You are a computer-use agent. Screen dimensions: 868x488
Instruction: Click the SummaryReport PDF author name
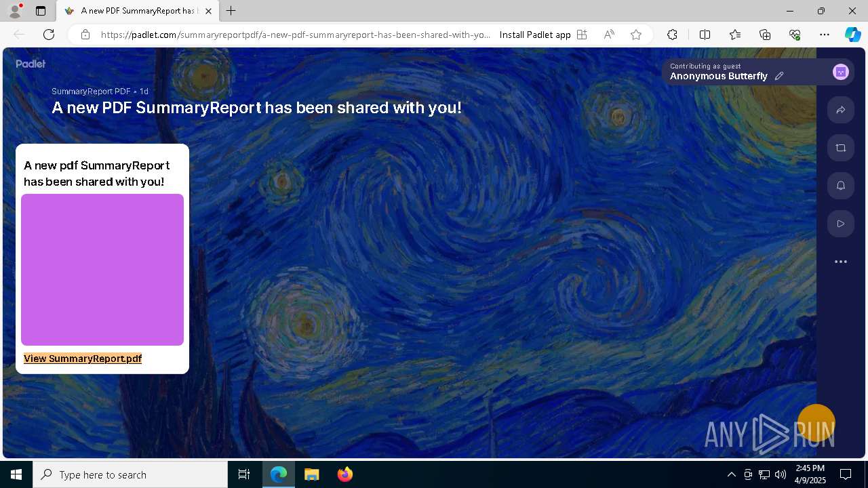[x=91, y=91]
